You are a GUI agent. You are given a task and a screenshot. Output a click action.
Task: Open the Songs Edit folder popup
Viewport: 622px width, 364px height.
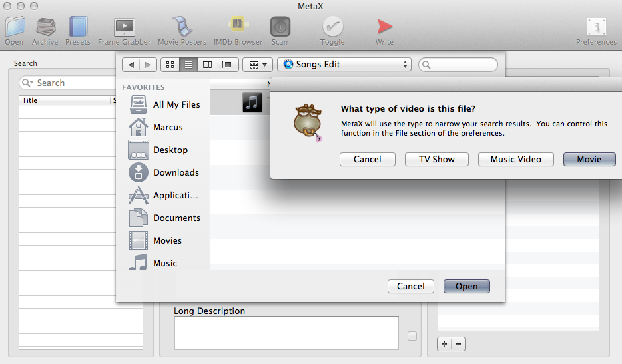tap(344, 65)
